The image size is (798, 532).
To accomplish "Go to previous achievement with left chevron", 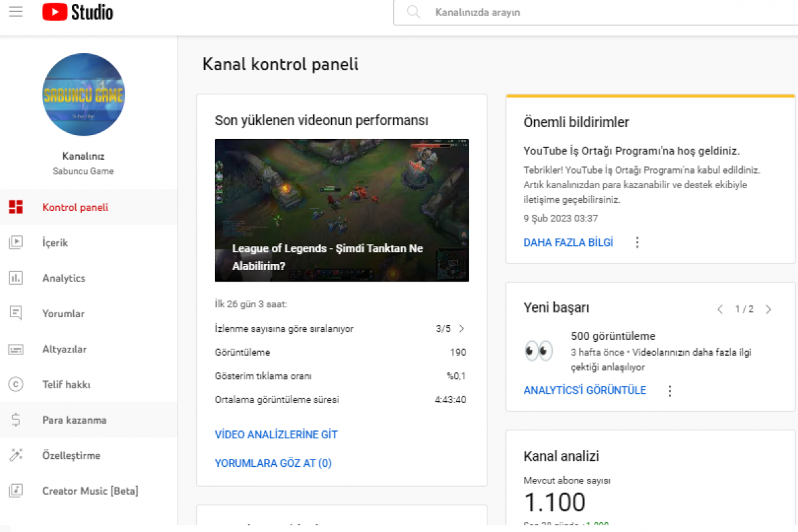I will [720, 309].
